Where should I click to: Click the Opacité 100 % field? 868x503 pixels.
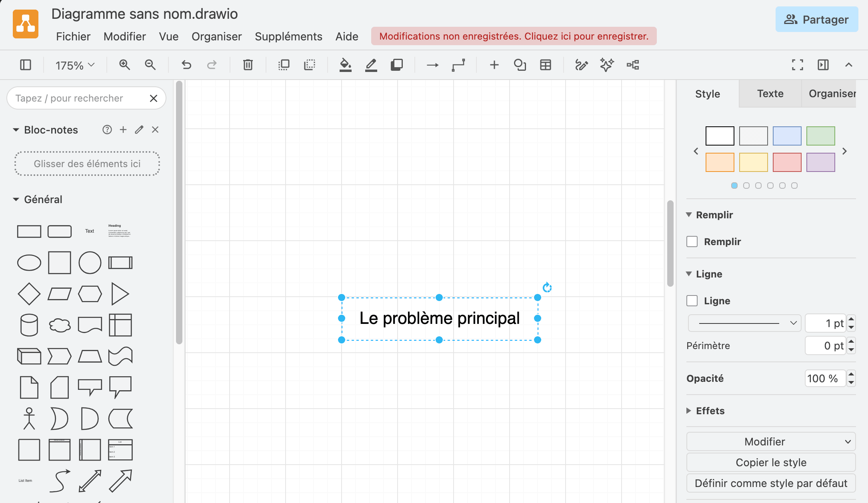click(825, 378)
